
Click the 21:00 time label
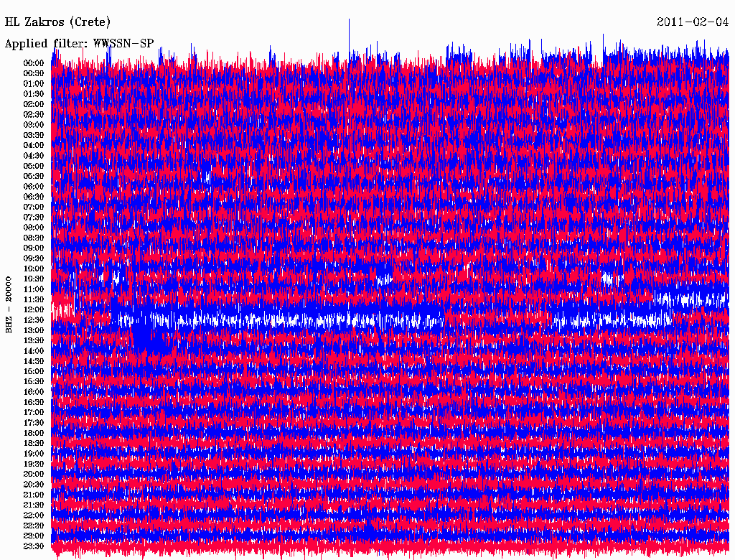(34, 495)
